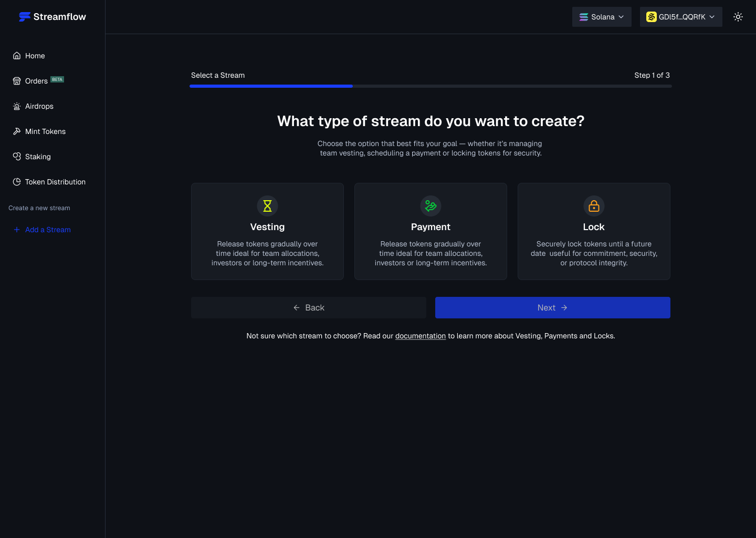Click the Airdrops siren icon
The height and width of the screenshot is (538, 756).
[17, 106]
